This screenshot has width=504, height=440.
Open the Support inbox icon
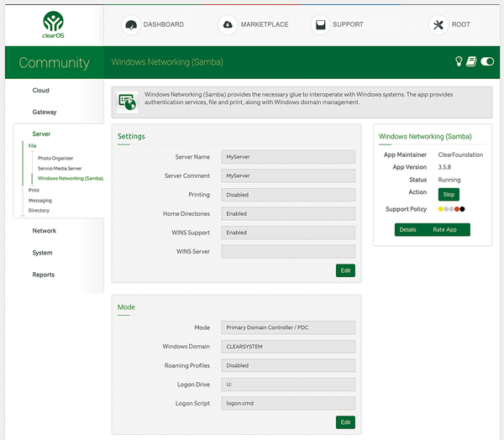(x=321, y=24)
